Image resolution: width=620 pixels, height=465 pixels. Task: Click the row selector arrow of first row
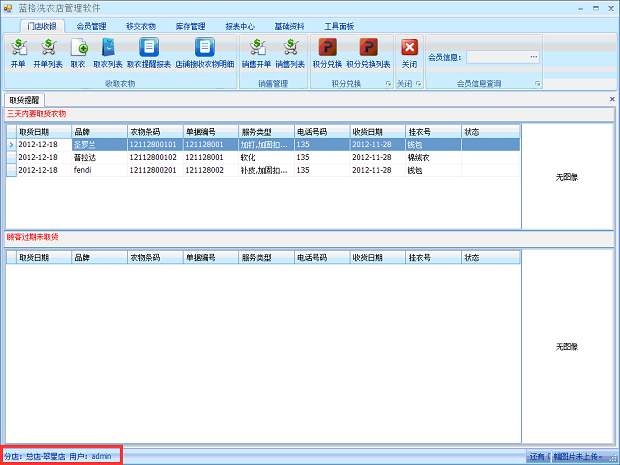tap(11, 145)
